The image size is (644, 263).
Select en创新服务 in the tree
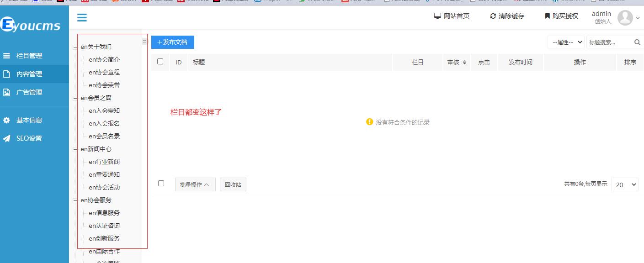coord(104,238)
